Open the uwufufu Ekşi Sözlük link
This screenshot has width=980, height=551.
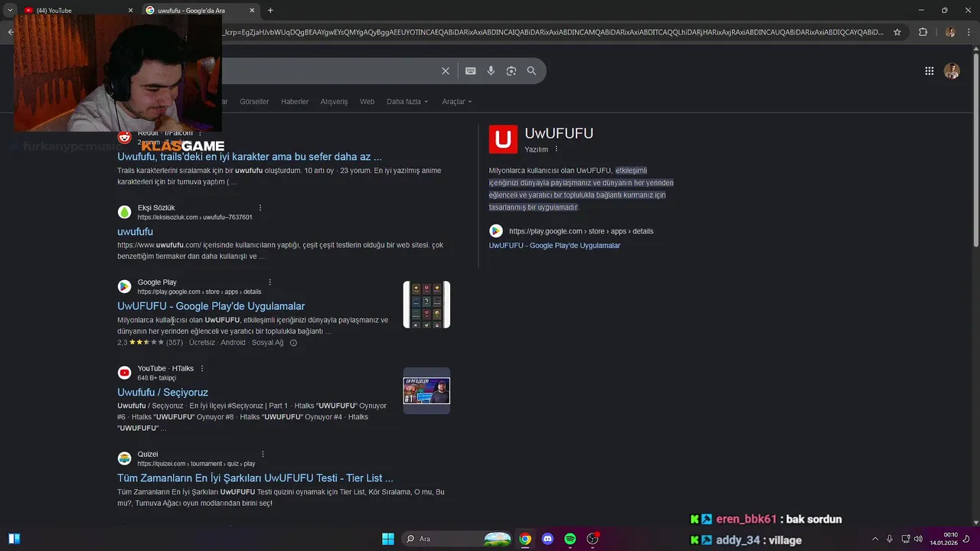point(136,232)
